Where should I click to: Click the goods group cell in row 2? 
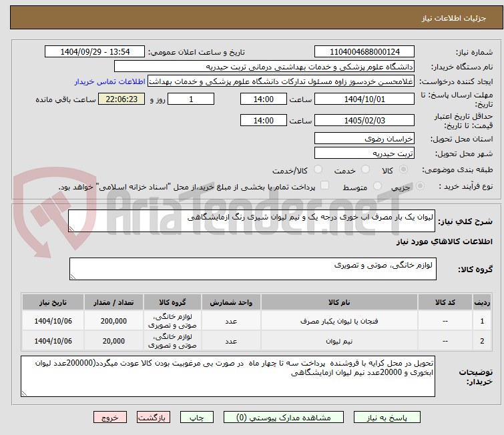click(x=172, y=341)
